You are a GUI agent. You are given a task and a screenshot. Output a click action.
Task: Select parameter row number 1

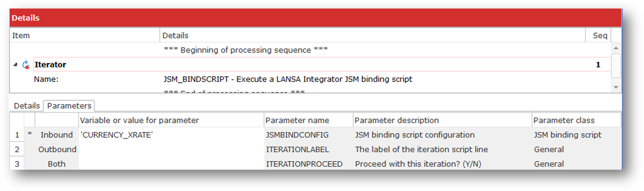[17, 135]
